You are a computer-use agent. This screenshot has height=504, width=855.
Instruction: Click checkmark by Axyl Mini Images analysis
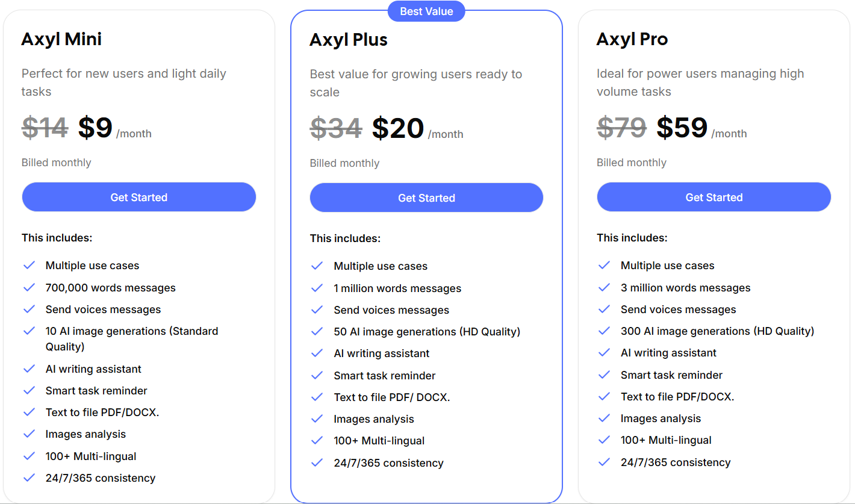pyautogui.click(x=29, y=434)
